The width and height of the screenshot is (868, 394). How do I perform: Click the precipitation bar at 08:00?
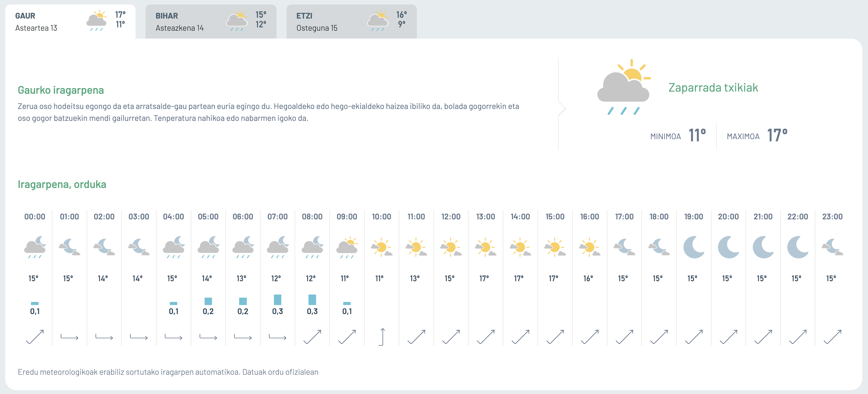click(312, 300)
